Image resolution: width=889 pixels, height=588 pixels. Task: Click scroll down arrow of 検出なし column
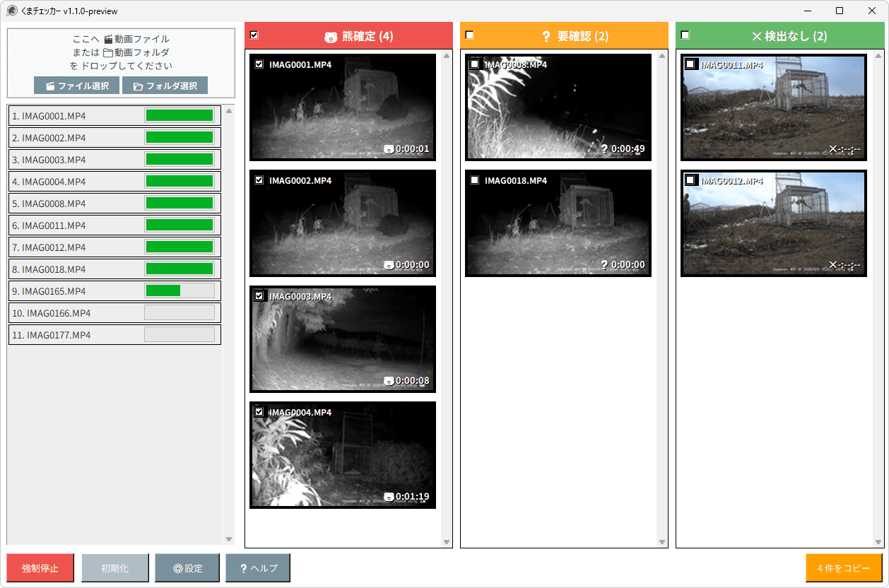pyautogui.click(x=878, y=542)
